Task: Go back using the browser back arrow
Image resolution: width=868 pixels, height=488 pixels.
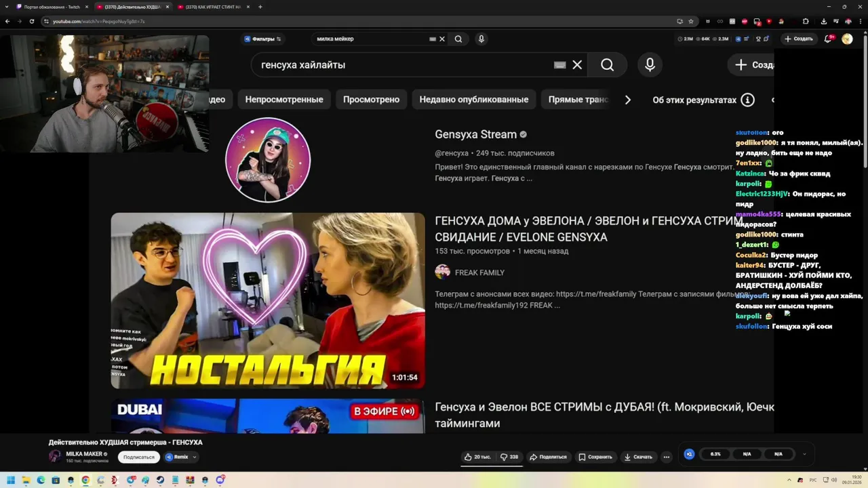Action: [x=7, y=21]
